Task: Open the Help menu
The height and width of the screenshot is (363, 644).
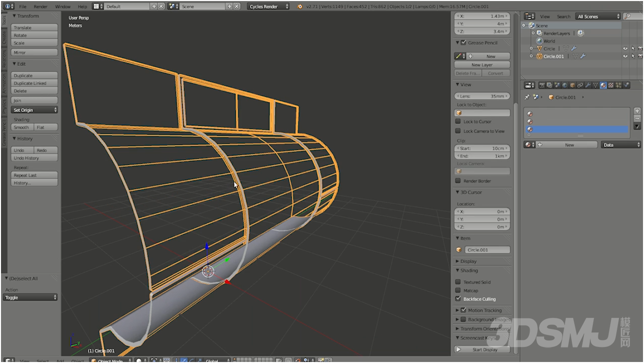Action: [82, 7]
